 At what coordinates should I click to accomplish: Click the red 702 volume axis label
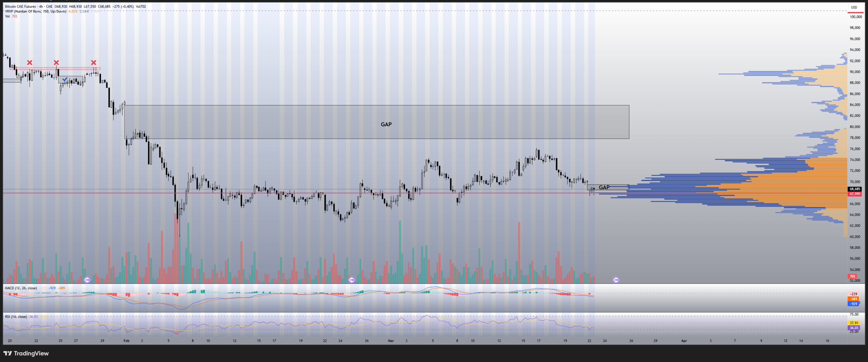(852, 276)
